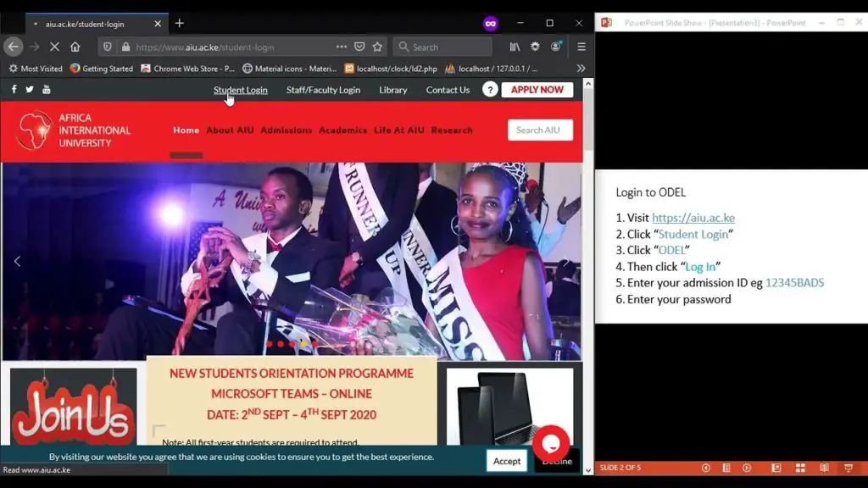Open the Firefox Library icon

point(515,47)
